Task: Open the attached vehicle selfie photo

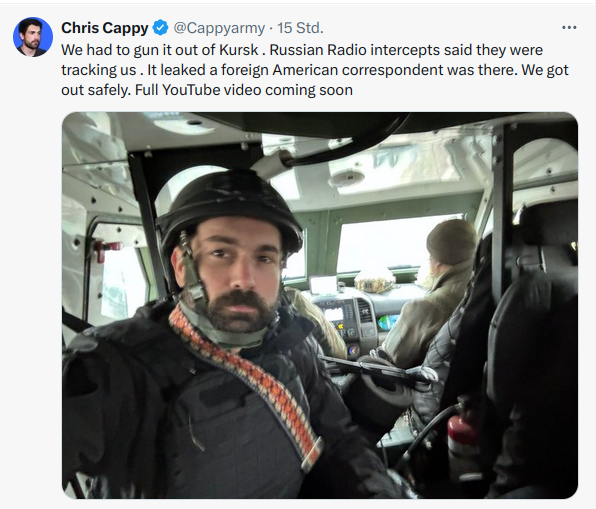Action: click(320, 305)
